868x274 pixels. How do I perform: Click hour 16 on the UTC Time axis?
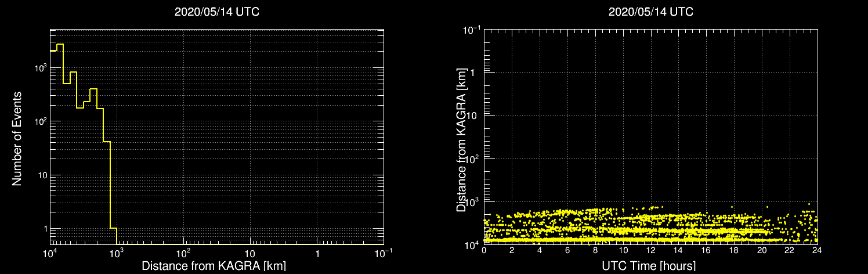(x=706, y=251)
